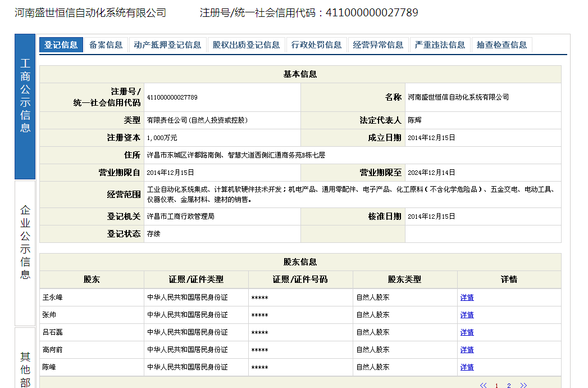Click the next page double-arrow icon
This screenshot has height=388, width=588.
[x=523, y=385]
